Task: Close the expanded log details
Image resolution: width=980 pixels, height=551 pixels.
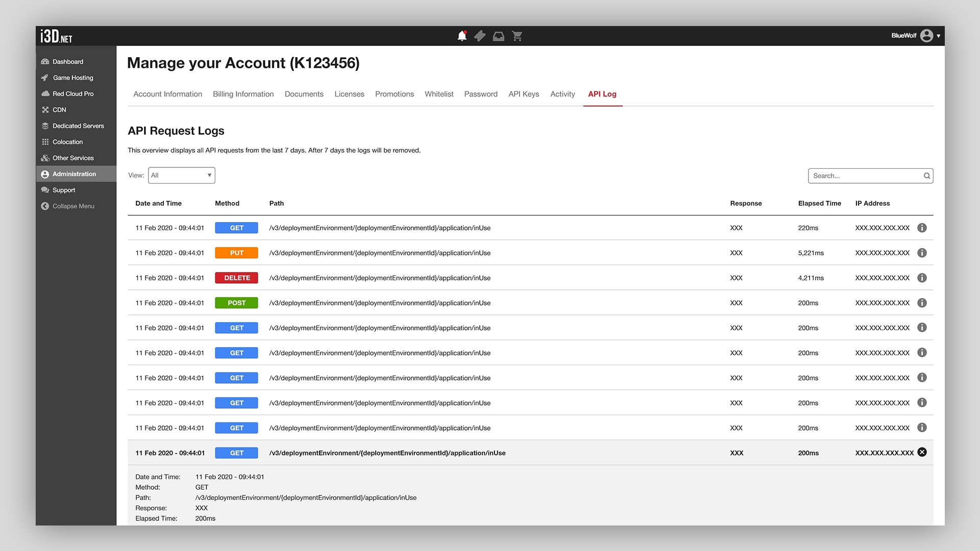Action: 922,452
